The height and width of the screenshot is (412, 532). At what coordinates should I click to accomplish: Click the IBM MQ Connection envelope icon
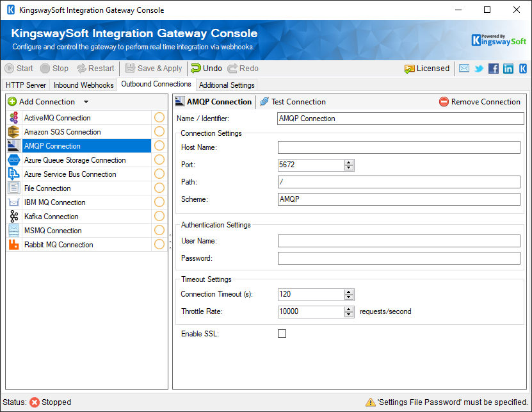(x=14, y=202)
